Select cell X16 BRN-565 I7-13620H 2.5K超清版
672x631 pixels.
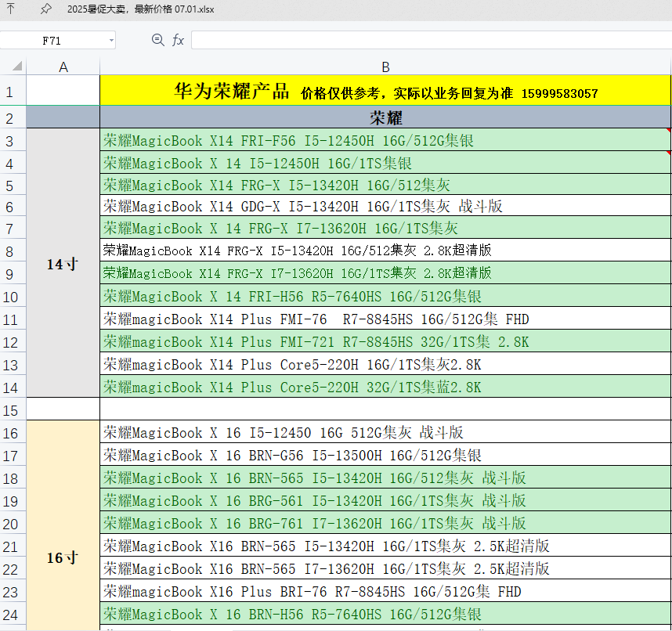pos(385,568)
